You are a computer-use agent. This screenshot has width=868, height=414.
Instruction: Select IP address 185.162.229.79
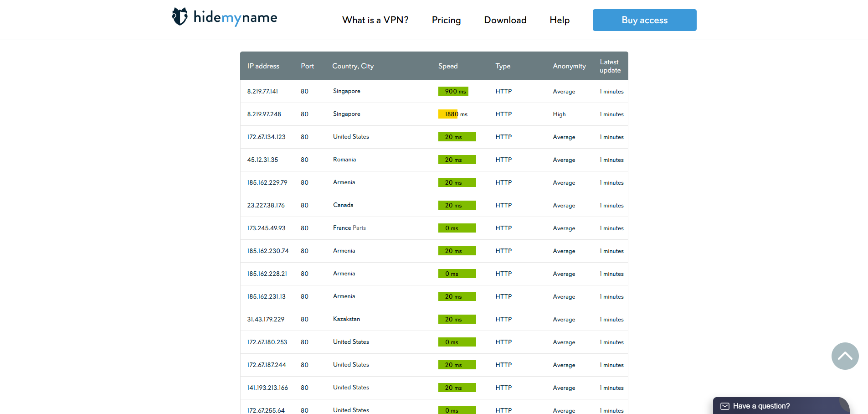(267, 182)
